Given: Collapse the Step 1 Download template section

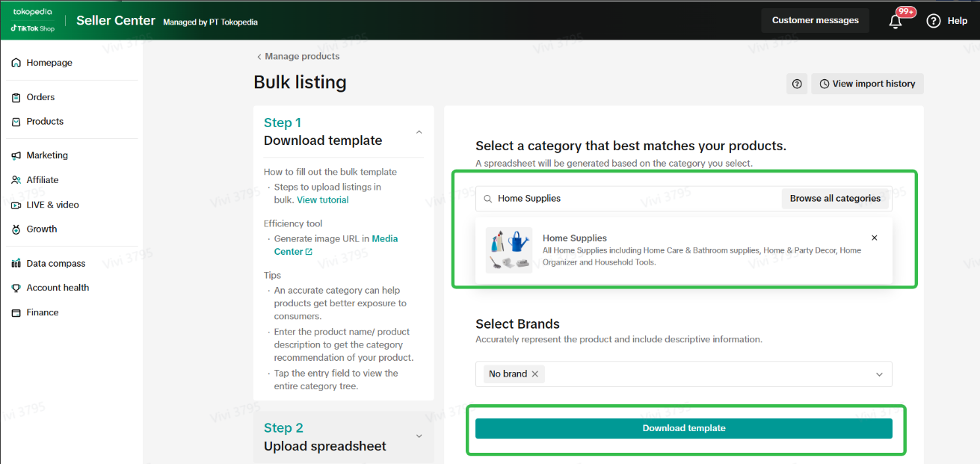Looking at the screenshot, I should [x=419, y=132].
